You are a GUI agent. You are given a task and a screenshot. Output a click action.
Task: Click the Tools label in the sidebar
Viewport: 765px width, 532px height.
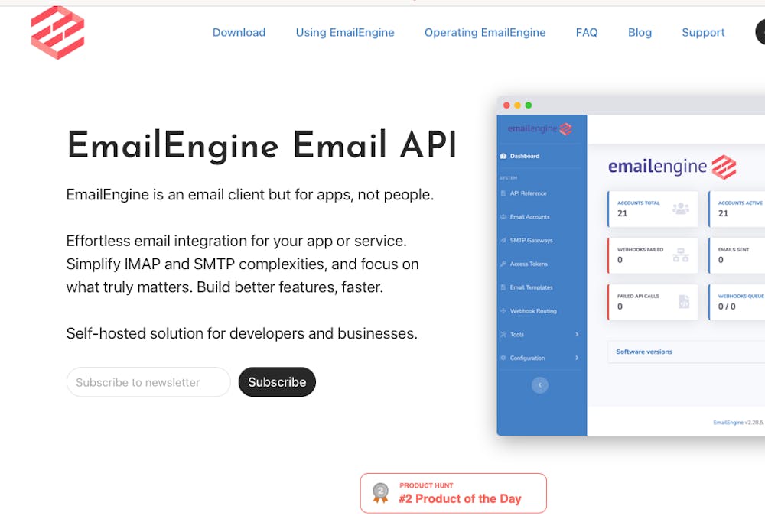517,334
